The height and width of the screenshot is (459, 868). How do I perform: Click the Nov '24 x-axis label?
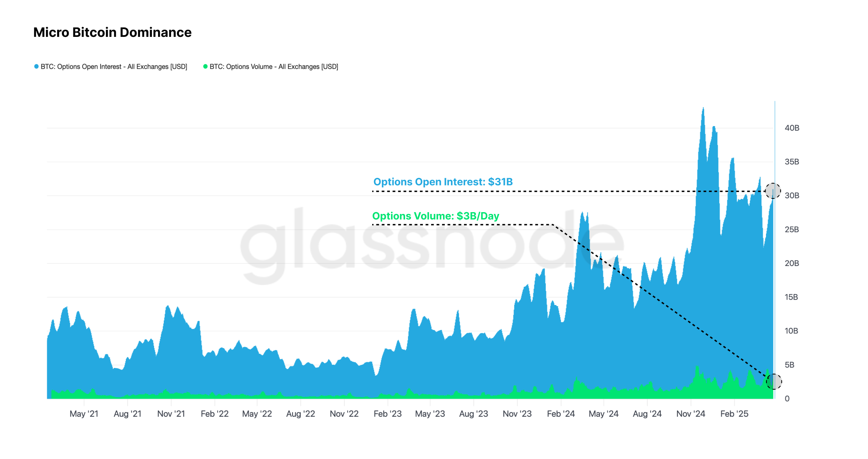pyautogui.click(x=691, y=414)
